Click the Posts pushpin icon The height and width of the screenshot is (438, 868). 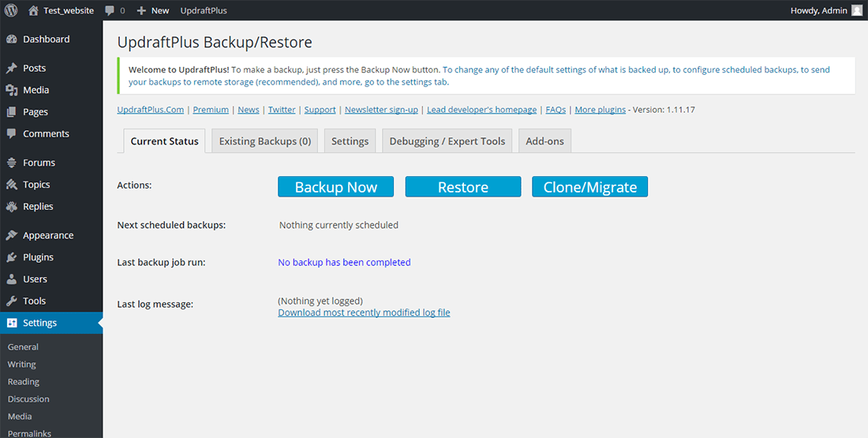12,68
